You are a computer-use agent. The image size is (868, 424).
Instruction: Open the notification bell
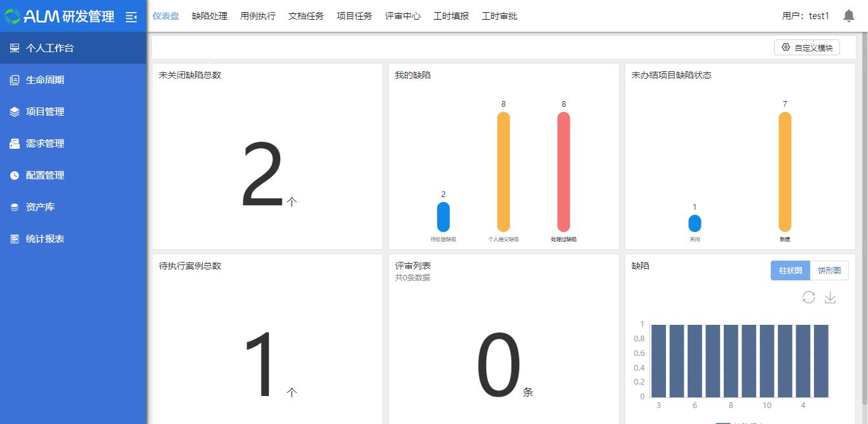click(848, 15)
